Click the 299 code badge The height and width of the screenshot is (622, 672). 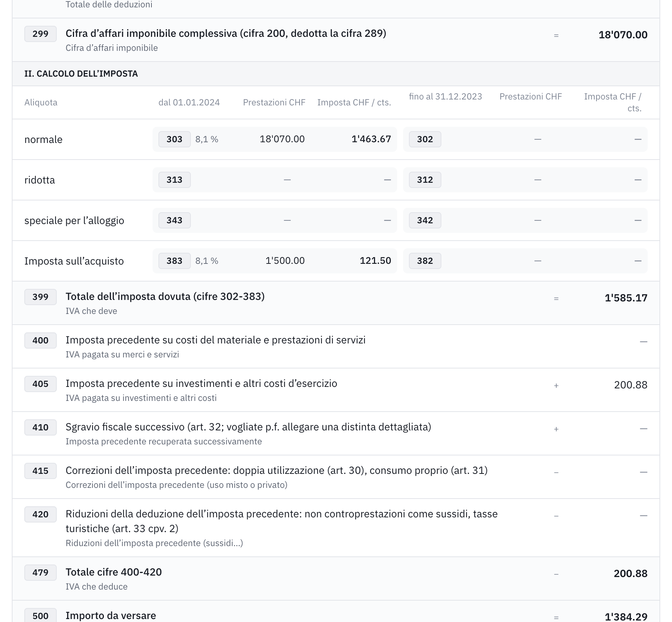(x=41, y=34)
